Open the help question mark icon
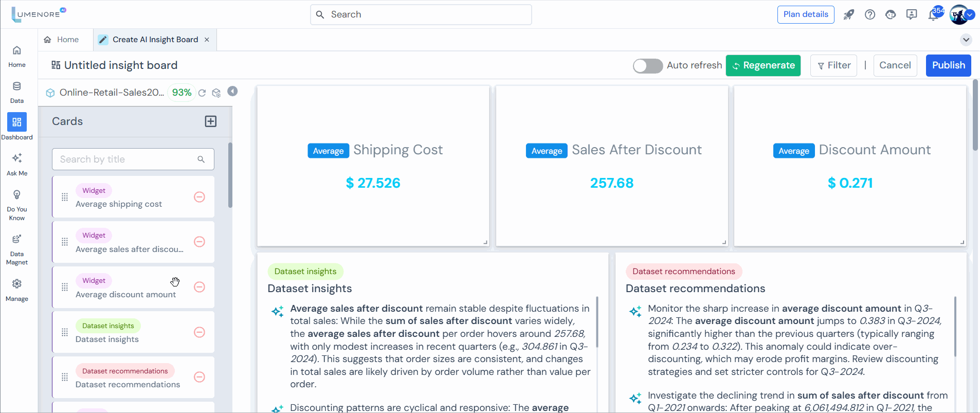The image size is (980, 413). tap(869, 14)
